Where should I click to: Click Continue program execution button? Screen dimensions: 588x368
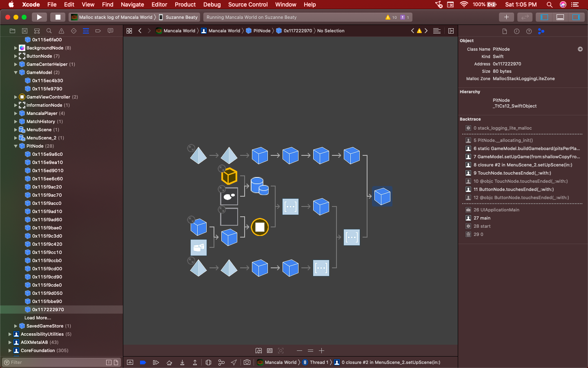point(156,362)
